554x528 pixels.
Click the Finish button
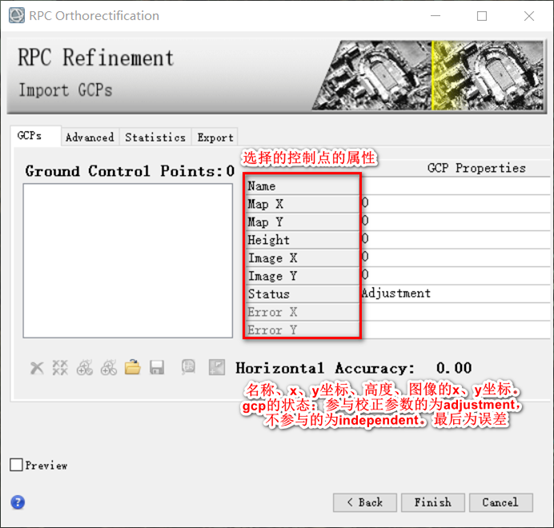tap(433, 502)
